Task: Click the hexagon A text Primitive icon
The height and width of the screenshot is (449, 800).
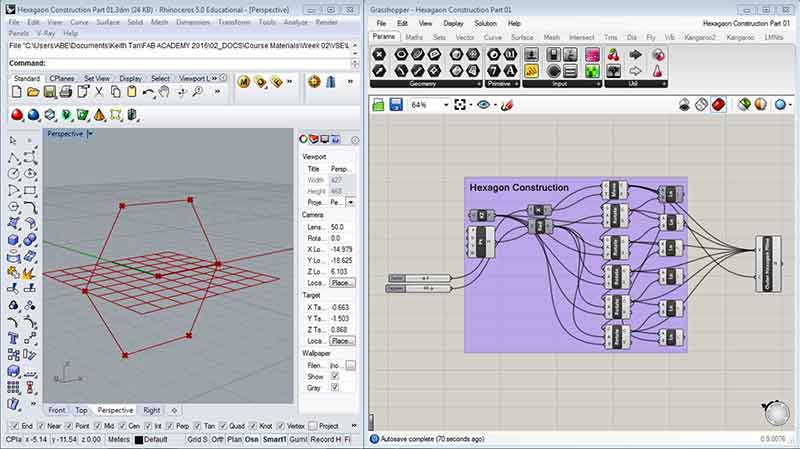Action: click(510, 70)
